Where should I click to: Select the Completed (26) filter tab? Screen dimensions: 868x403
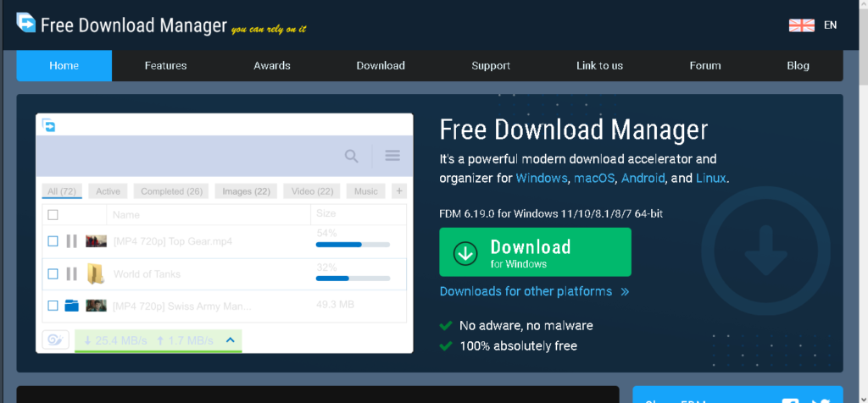tap(171, 191)
